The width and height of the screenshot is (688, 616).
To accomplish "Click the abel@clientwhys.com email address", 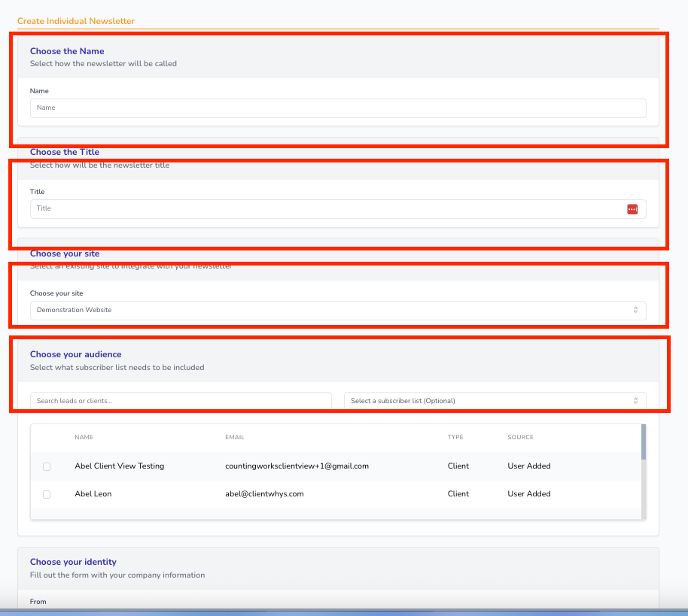I will point(263,494).
